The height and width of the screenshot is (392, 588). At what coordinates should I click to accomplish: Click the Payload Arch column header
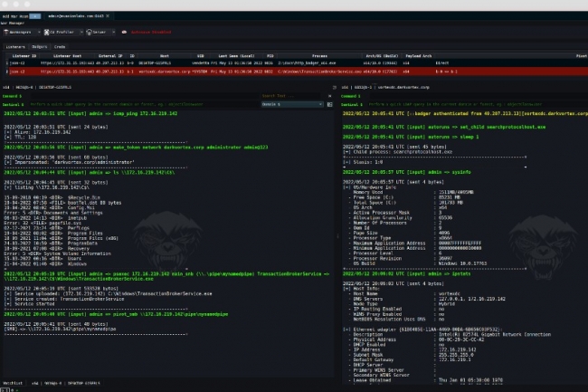419,56
